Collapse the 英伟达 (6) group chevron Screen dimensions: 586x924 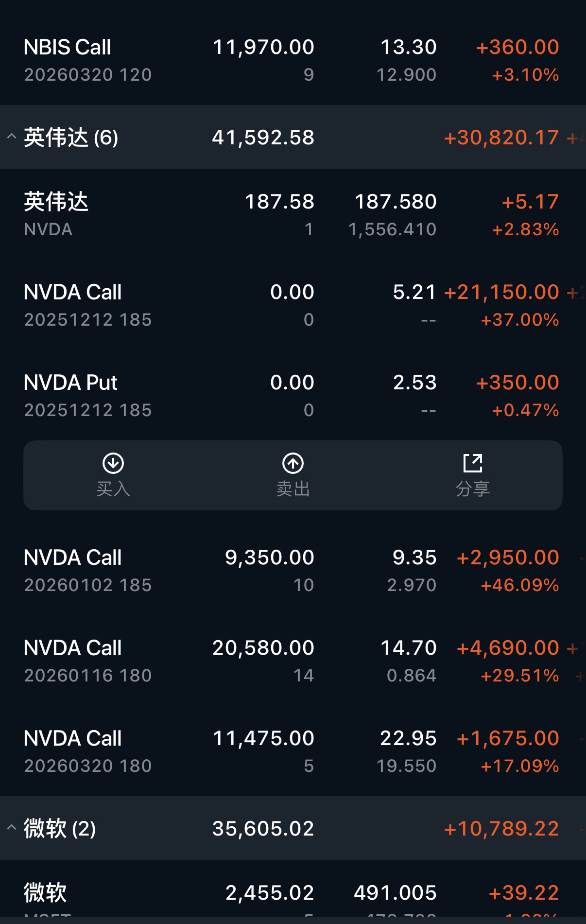tap(12, 137)
